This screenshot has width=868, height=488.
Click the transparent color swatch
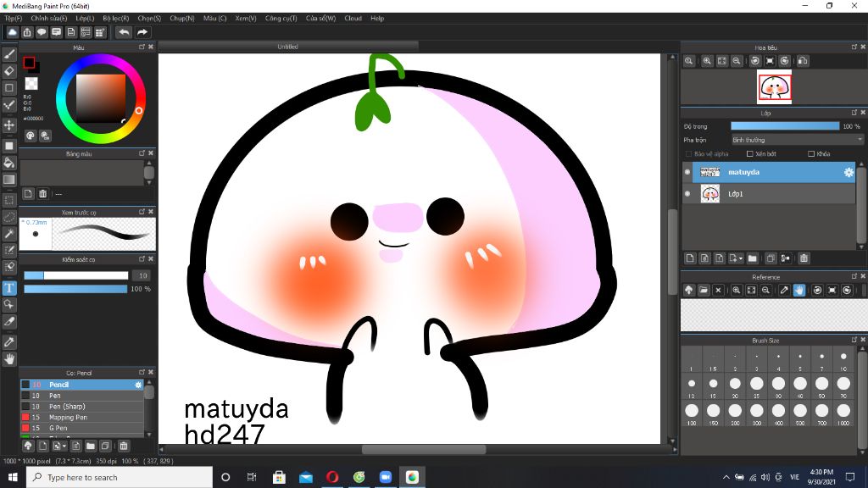31,84
